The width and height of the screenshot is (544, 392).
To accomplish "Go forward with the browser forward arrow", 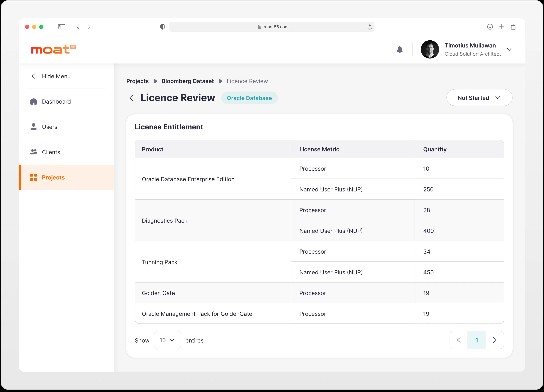I will point(89,27).
